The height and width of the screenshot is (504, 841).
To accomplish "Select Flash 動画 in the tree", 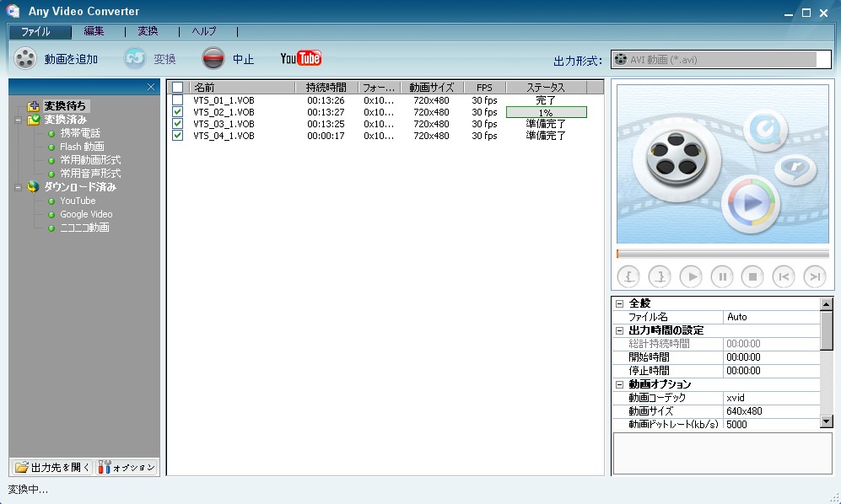I will (82, 147).
